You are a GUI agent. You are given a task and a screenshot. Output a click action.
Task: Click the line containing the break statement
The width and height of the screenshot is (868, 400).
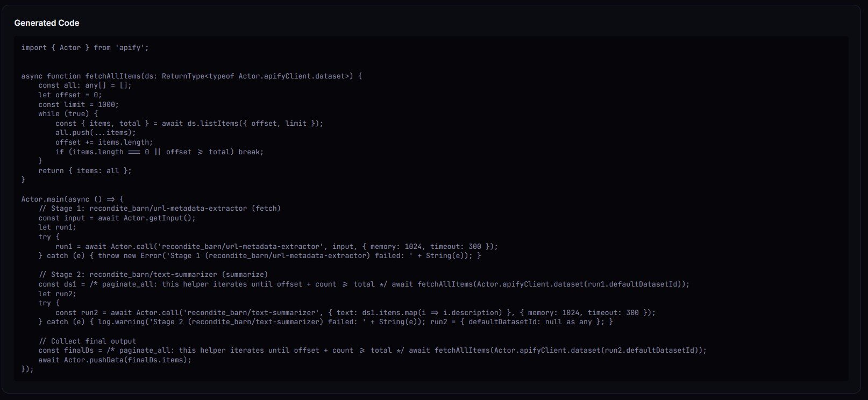(159, 152)
